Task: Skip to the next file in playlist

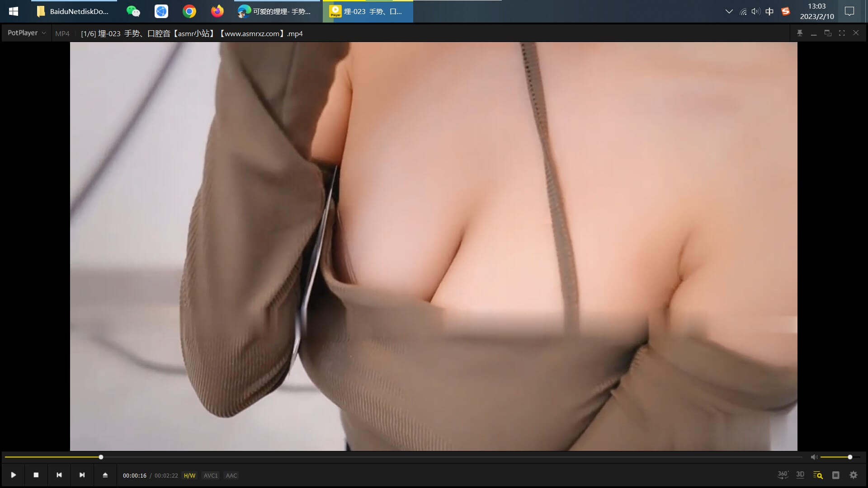Action: (82, 475)
